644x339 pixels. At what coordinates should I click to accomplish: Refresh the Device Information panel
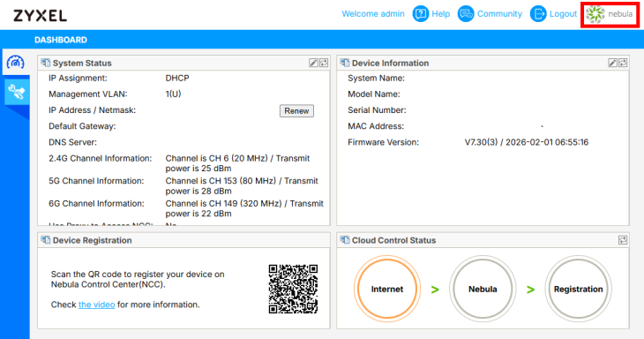[x=623, y=63]
